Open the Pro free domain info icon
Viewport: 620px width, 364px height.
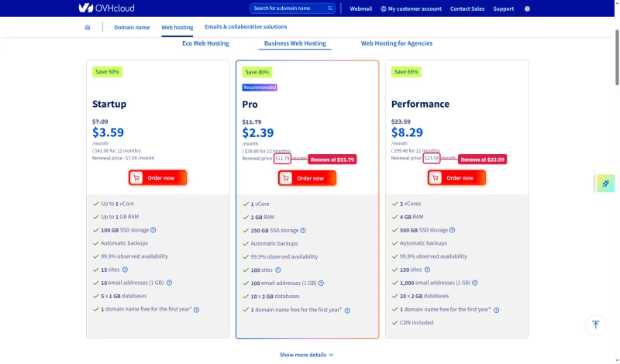[x=347, y=311]
